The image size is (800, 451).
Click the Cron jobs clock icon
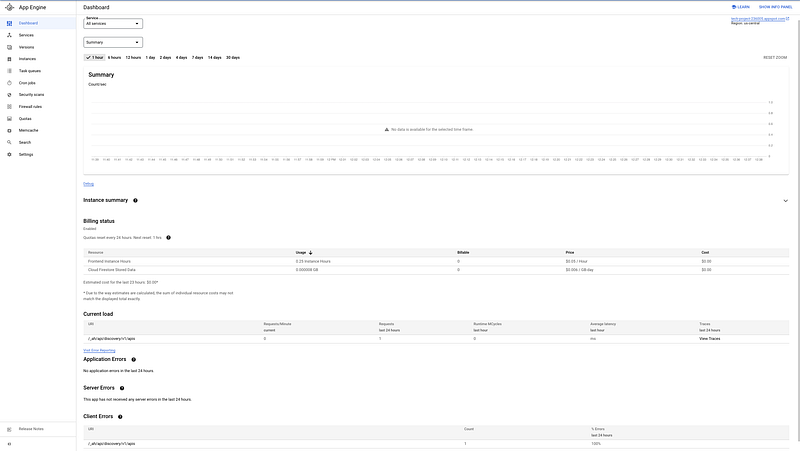9,83
